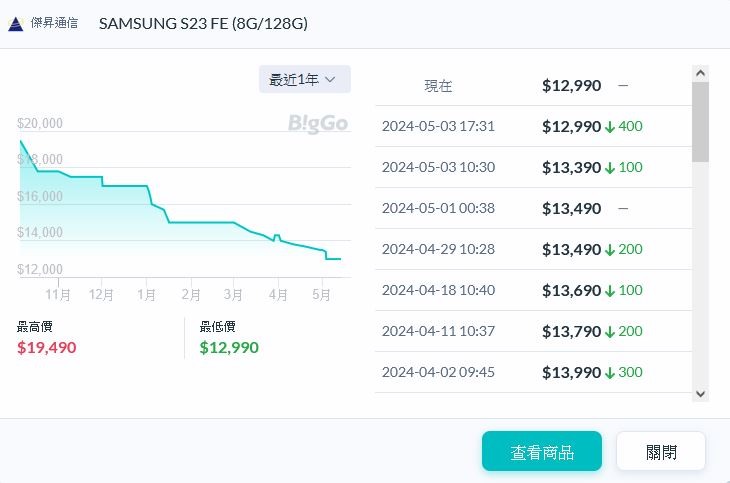Open the 最近1年 time range dropdown
The width and height of the screenshot is (730, 483).
coord(304,80)
